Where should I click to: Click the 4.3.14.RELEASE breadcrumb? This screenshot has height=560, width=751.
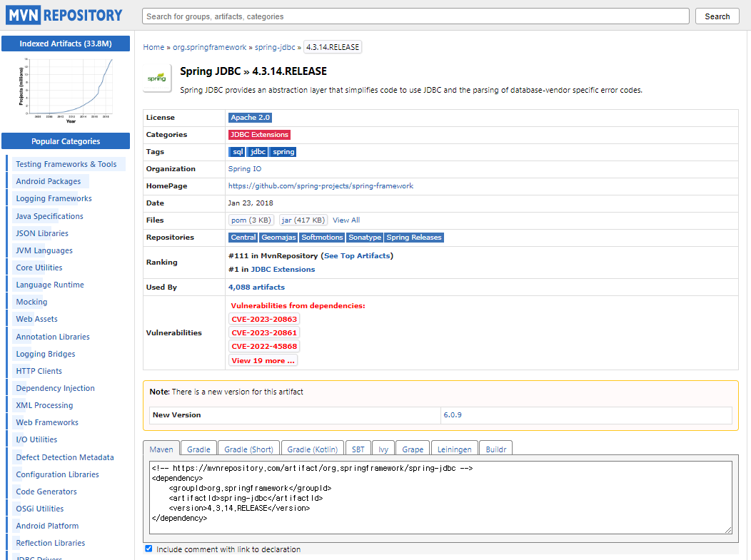click(x=333, y=47)
